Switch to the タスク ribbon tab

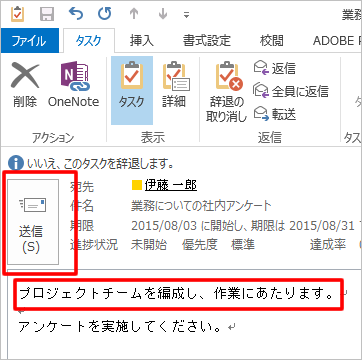click(89, 41)
